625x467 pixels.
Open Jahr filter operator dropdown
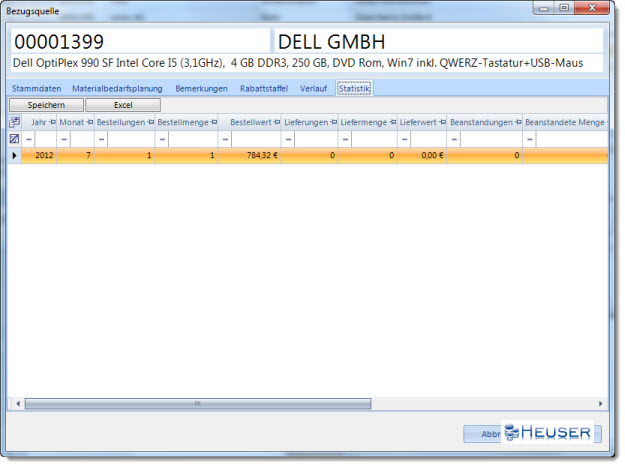coord(29,139)
